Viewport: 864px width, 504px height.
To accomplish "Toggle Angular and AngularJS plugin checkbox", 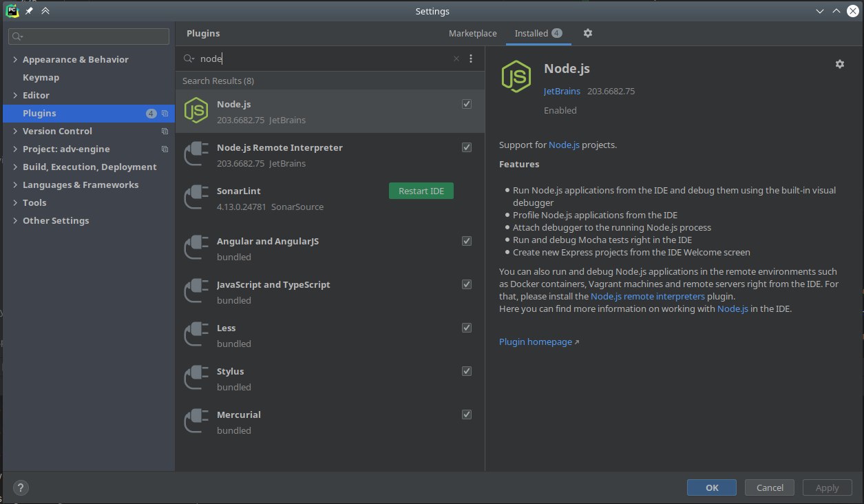I will 467,241.
